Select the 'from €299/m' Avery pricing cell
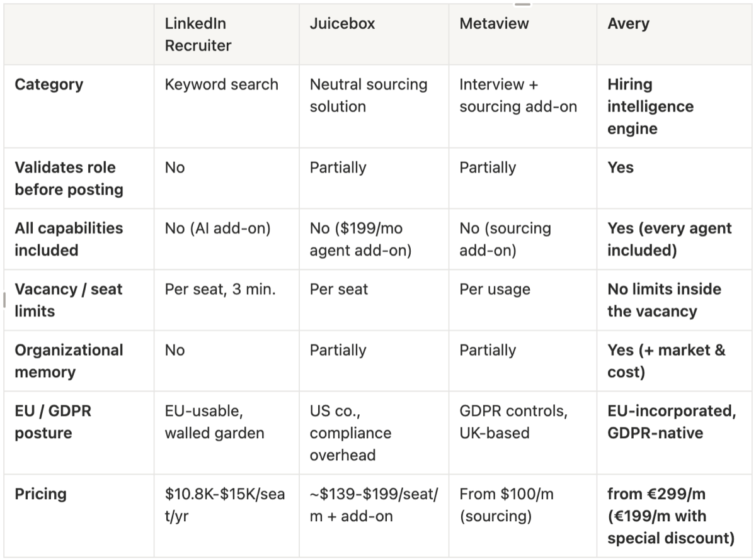 [x=674, y=516]
